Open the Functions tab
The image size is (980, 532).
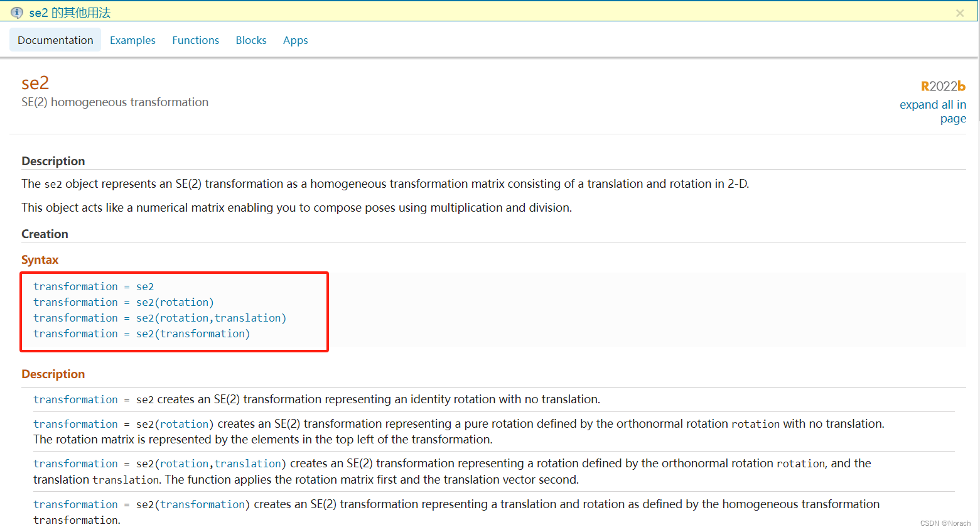pos(195,40)
